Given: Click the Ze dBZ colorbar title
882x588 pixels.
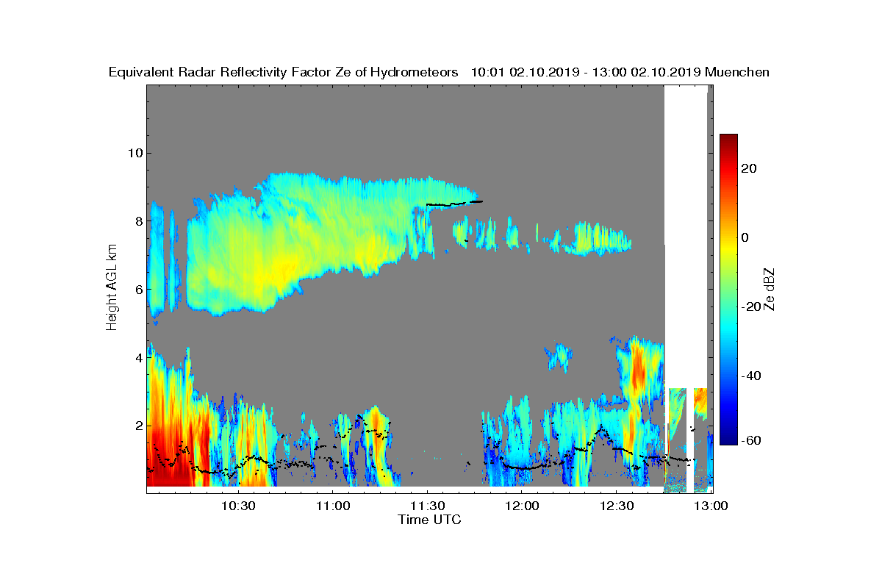Looking at the screenshot, I should (770, 290).
